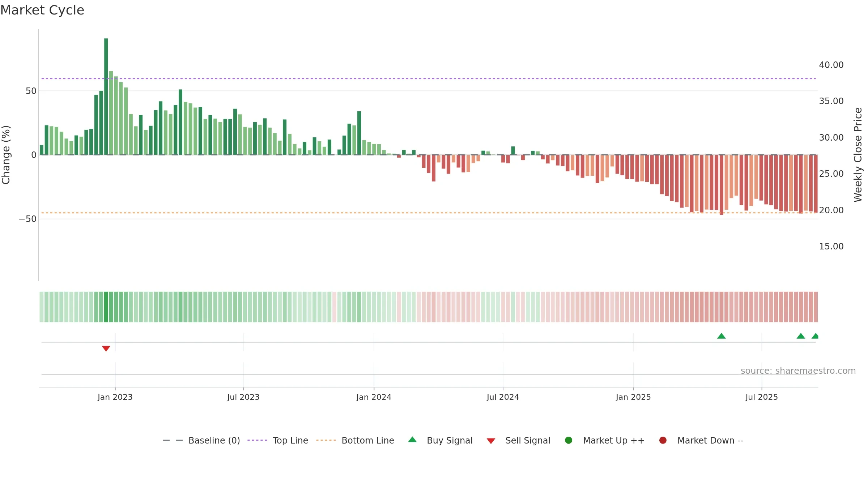
Task: Click the 30.00 price axis tick
Action: point(831,138)
